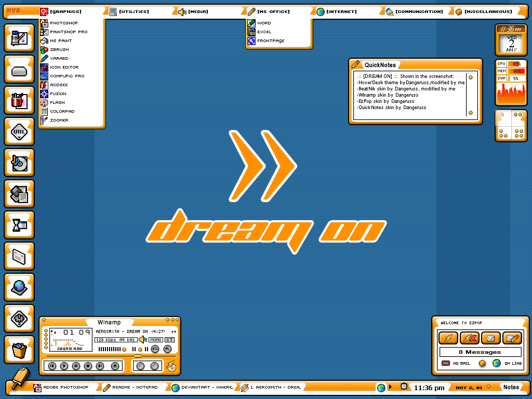Click the ST stereo indicator in Winamp

[170, 340]
